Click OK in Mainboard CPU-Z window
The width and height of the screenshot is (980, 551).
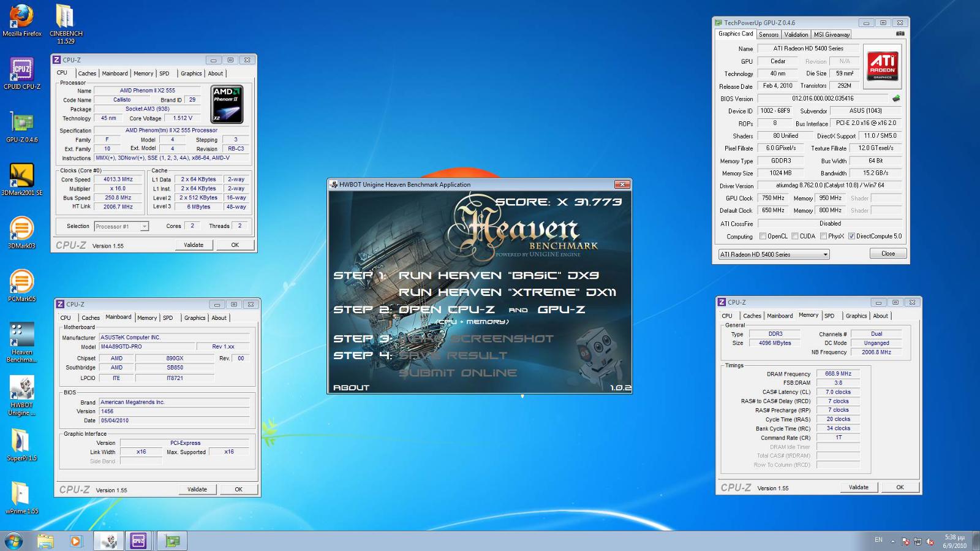238,490
